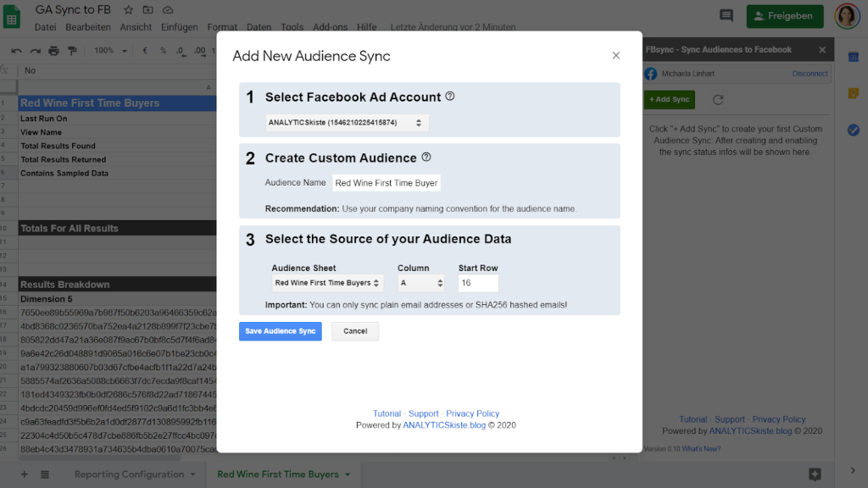This screenshot has width=868, height=488.
Task: Open Tutorial link in FBsync sidebar
Action: (693, 419)
